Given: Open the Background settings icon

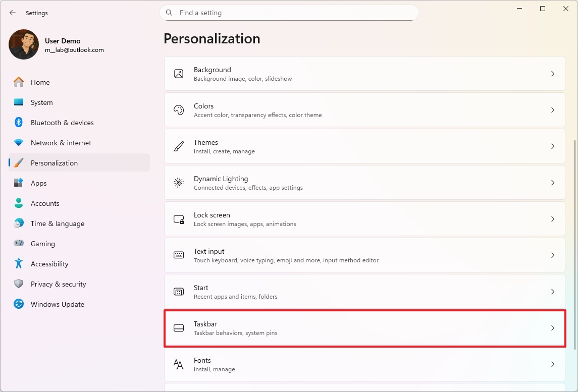Looking at the screenshot, I should coord(179,73).
